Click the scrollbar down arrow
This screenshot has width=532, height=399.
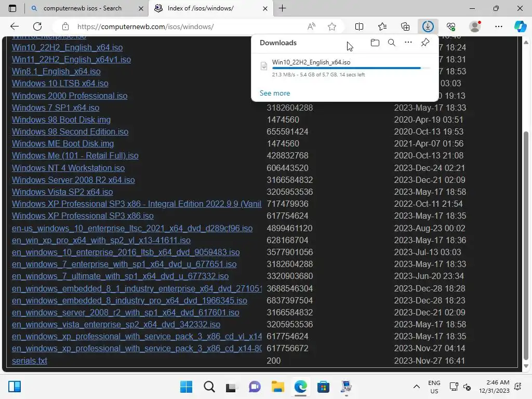pos(526,366)
